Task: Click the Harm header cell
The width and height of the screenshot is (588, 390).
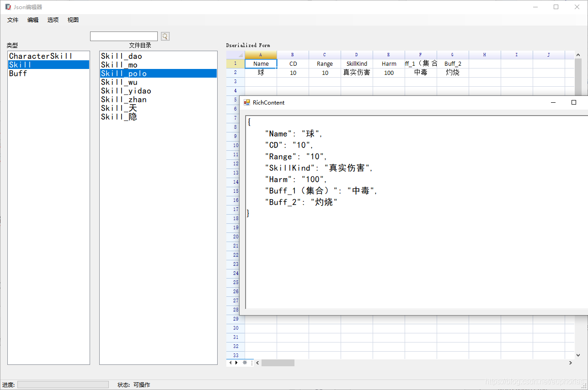Action: pos(389,63)
